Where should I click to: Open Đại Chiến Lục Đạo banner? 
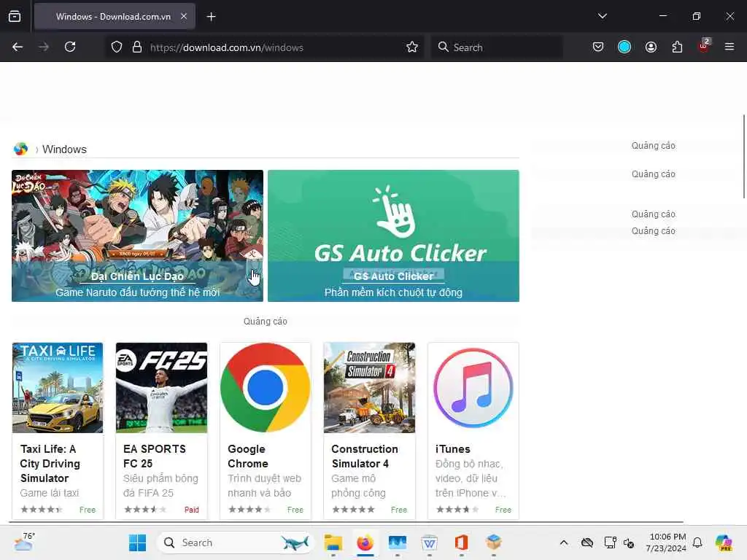(x=137, y=236)
